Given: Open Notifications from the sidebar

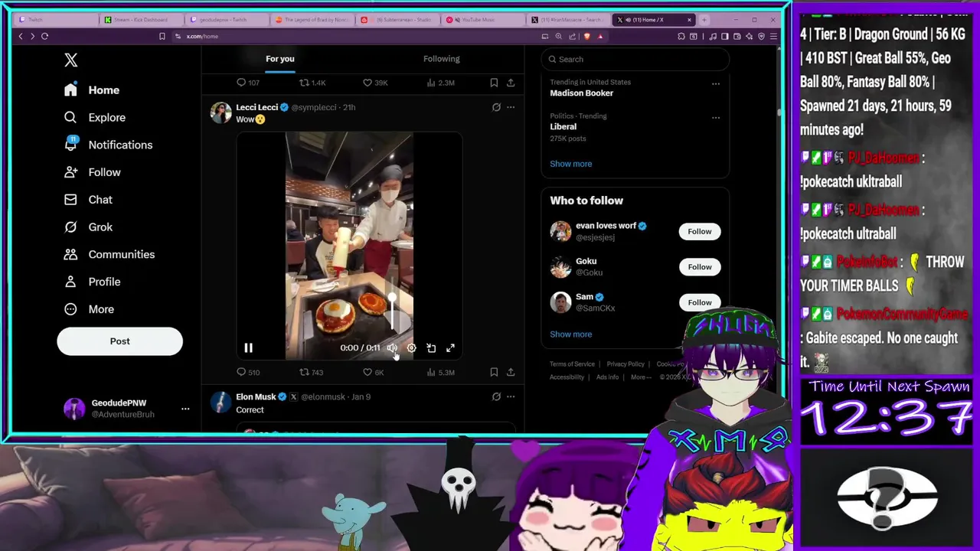Looking at the screenshot, I should pos(108,145).
